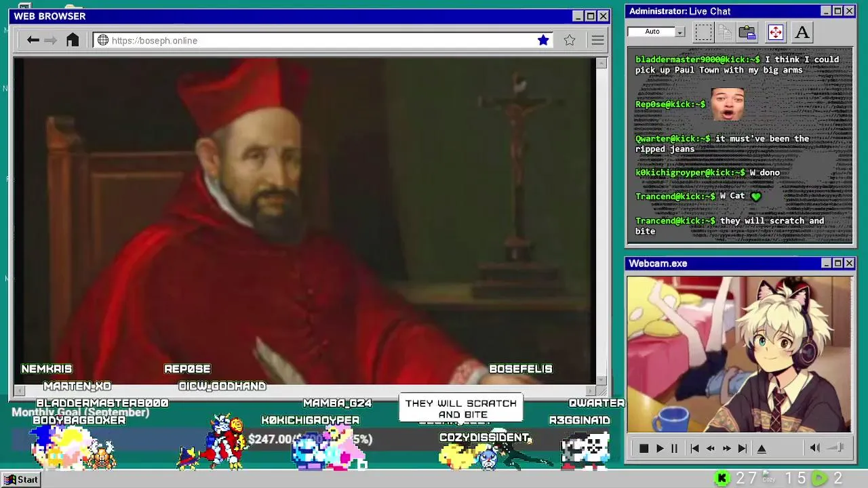
Task: Focus the boseph.online address bar
Action: (x=322, y=41)
